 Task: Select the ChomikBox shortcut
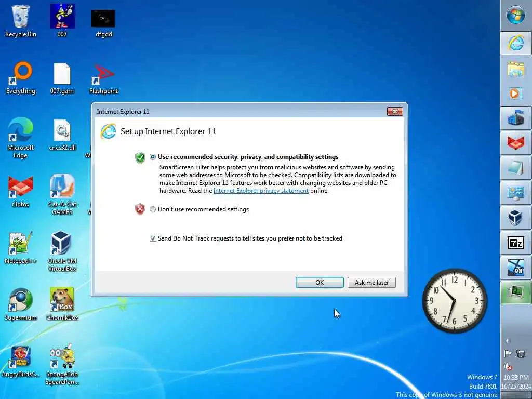coord(62,304)
